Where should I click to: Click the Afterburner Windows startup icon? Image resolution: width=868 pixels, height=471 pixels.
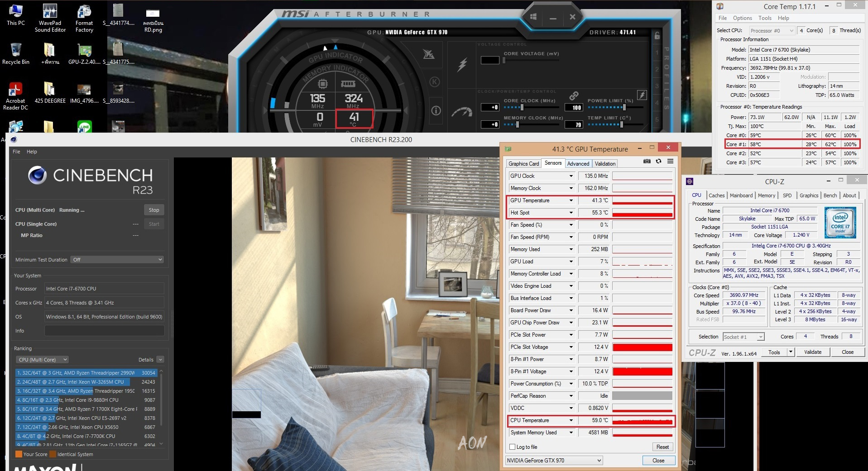tap(533, 17)
